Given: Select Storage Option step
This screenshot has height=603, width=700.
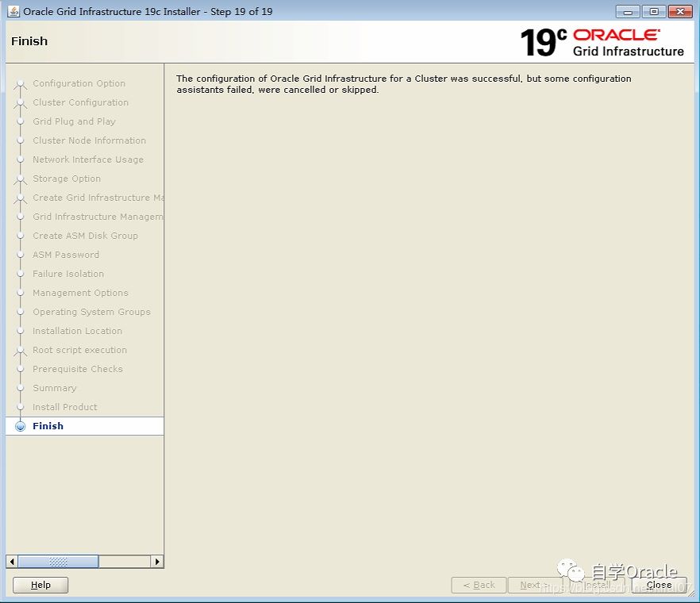Looking at the screenshot, I should point(67,179).
